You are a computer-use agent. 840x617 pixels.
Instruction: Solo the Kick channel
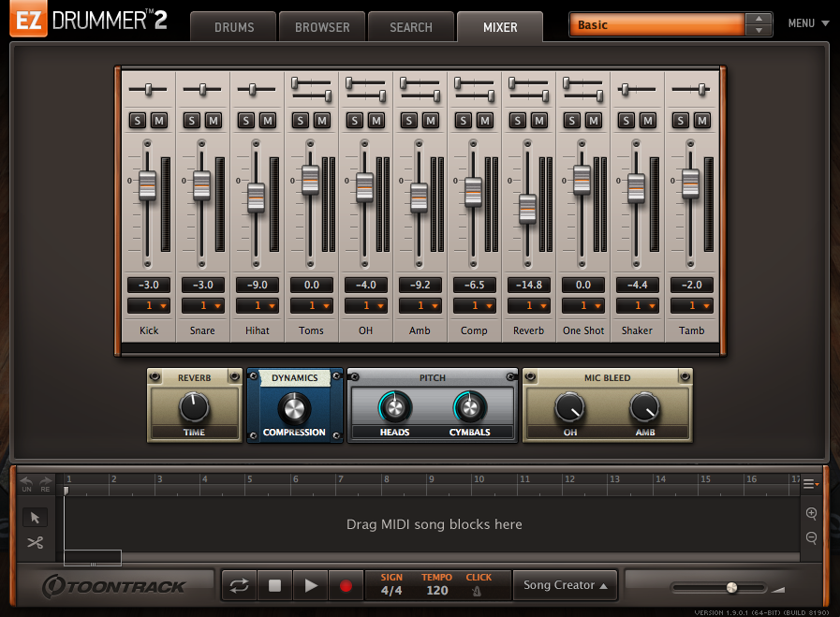140,121
